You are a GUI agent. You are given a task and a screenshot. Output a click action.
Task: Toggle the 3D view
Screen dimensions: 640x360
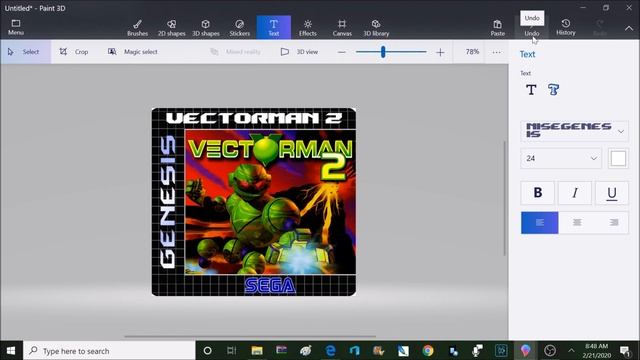299,52
